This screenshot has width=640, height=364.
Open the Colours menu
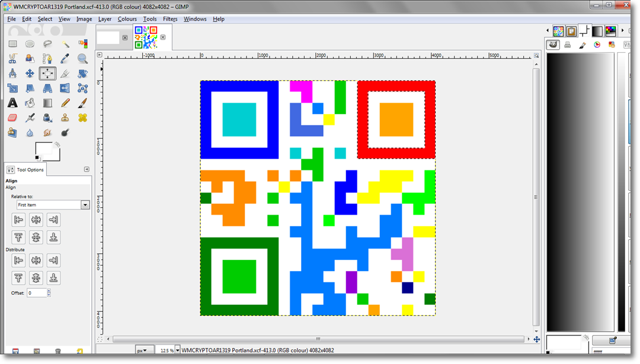[x=127, y=19]
